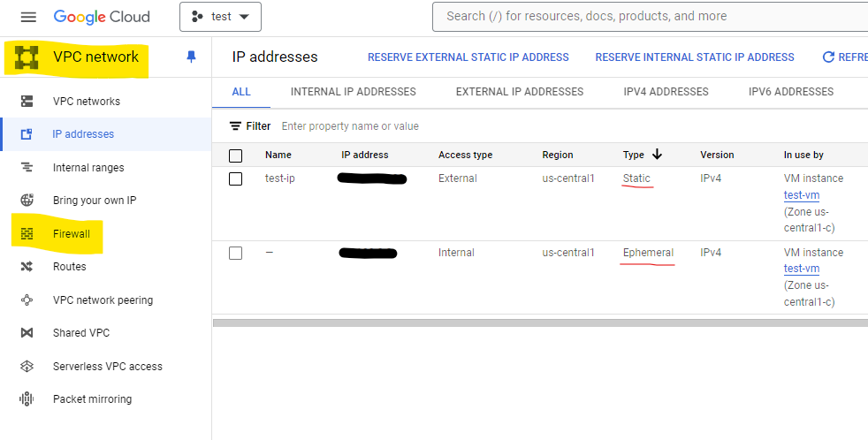This screenshot has height=440, width=868.
Task: Click the test-ip name cell
Action: (x=279, y=178)
